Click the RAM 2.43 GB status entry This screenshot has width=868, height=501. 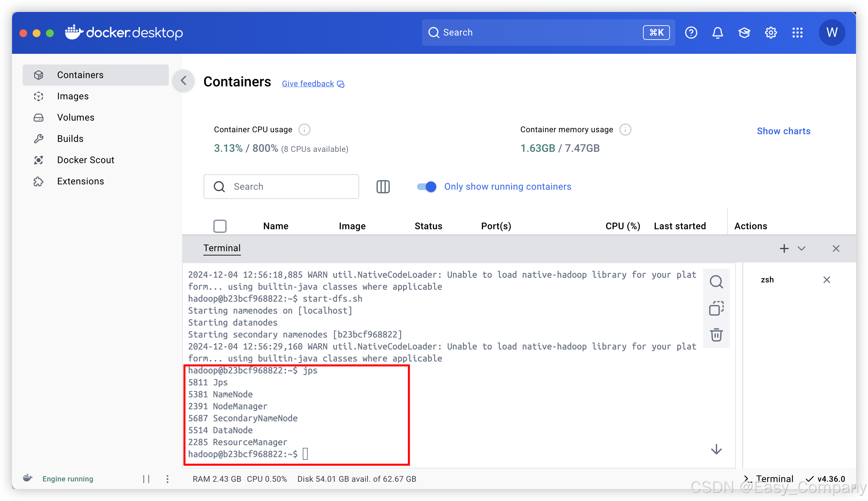[x=217, y=479]
